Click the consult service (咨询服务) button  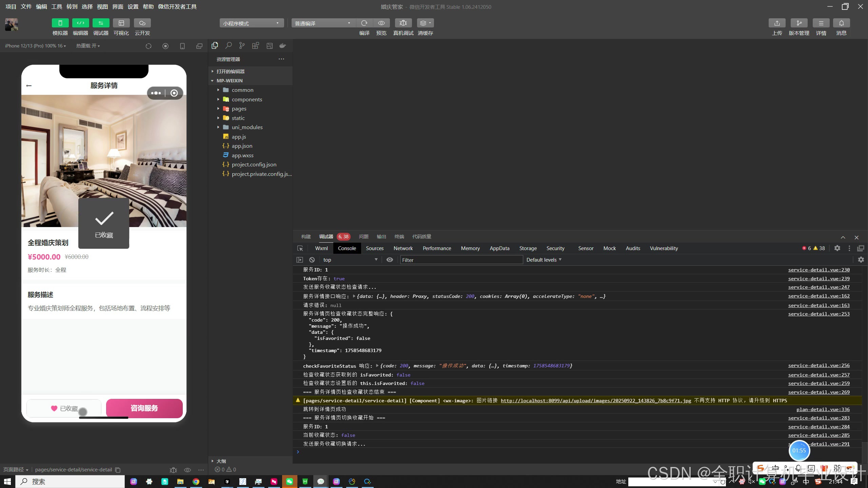(x=144, y=408)
